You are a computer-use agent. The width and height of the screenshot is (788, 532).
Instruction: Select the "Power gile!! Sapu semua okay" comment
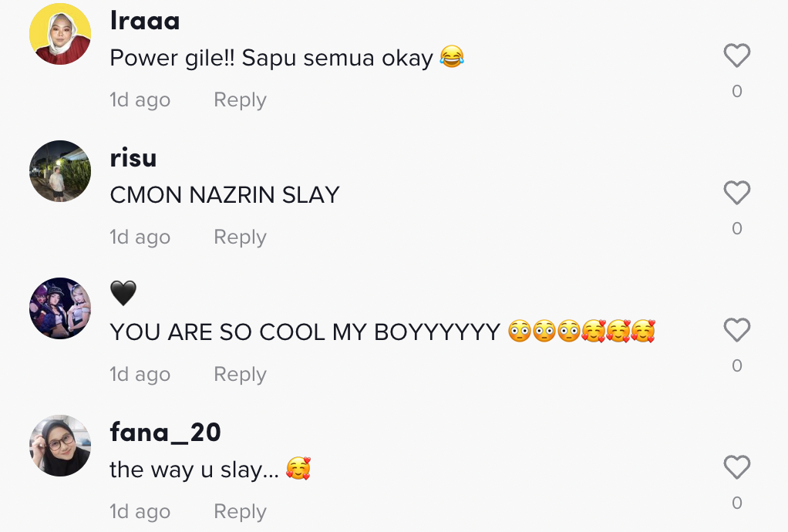coord(271,58)
